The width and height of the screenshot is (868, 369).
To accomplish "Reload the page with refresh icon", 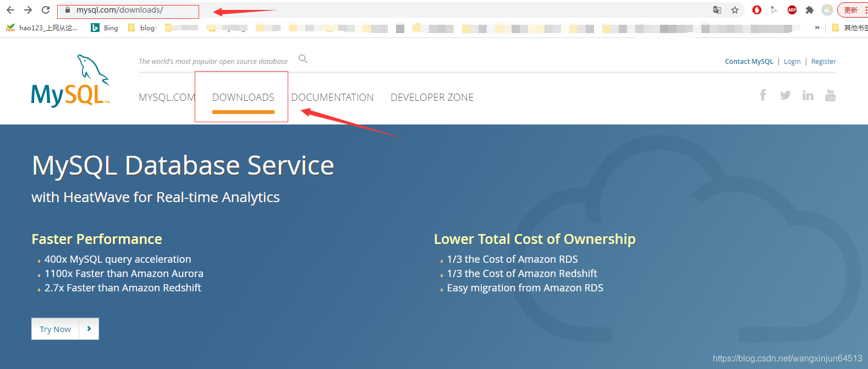I will tap(46, 10).
